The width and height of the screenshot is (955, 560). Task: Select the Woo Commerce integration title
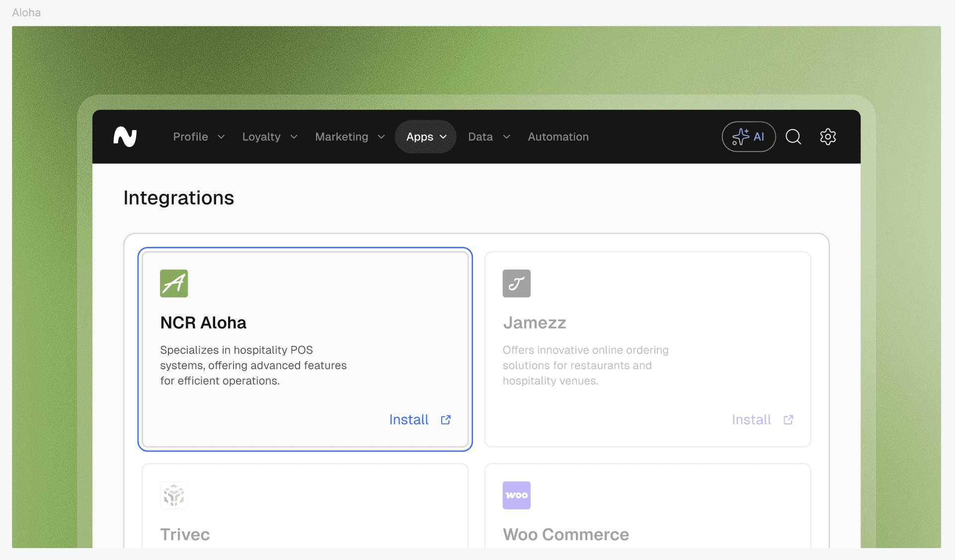click(565, 535)
